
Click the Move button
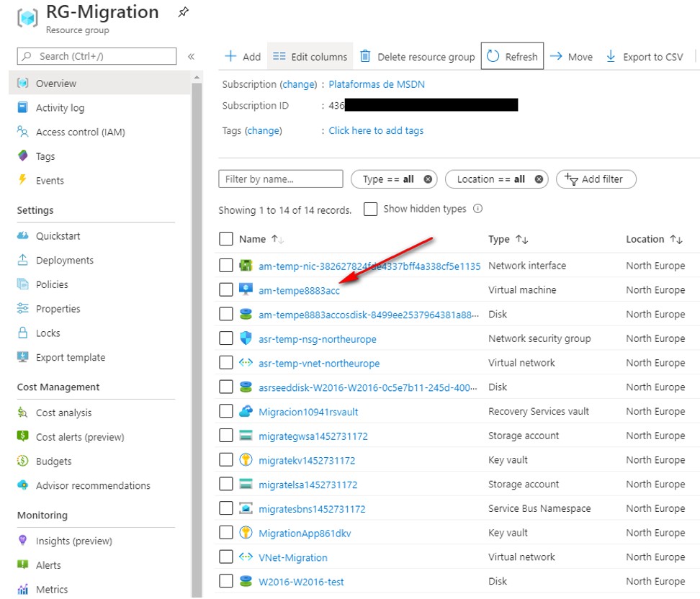[x=571, y=57]
